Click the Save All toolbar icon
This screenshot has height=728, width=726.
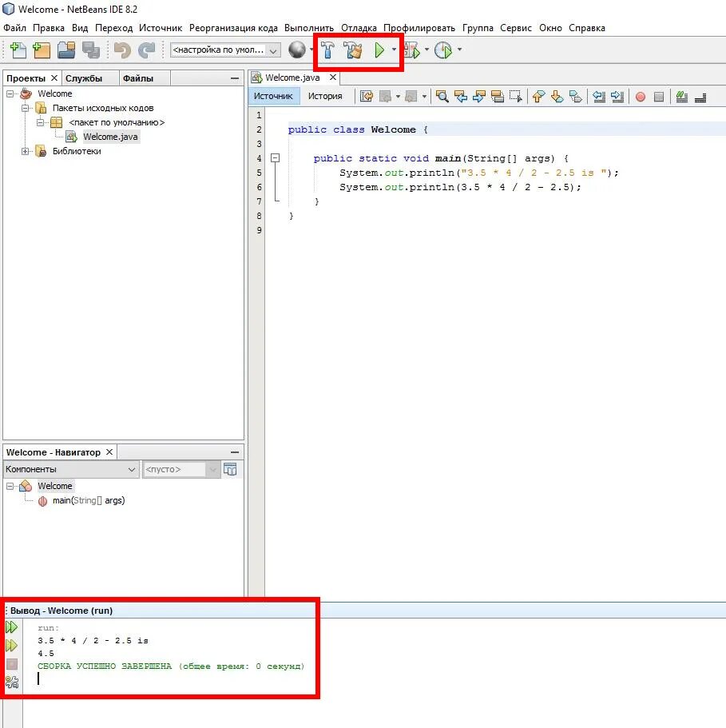91,50
